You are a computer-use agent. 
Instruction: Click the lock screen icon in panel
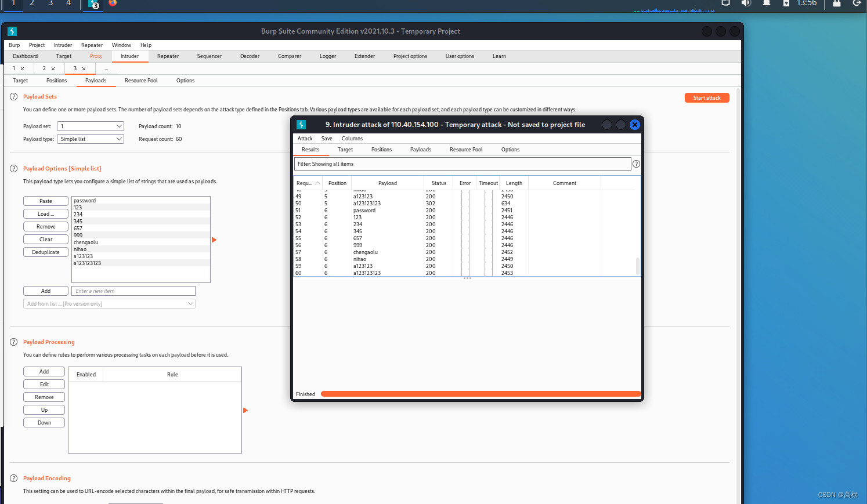click(x=837, y=3)
